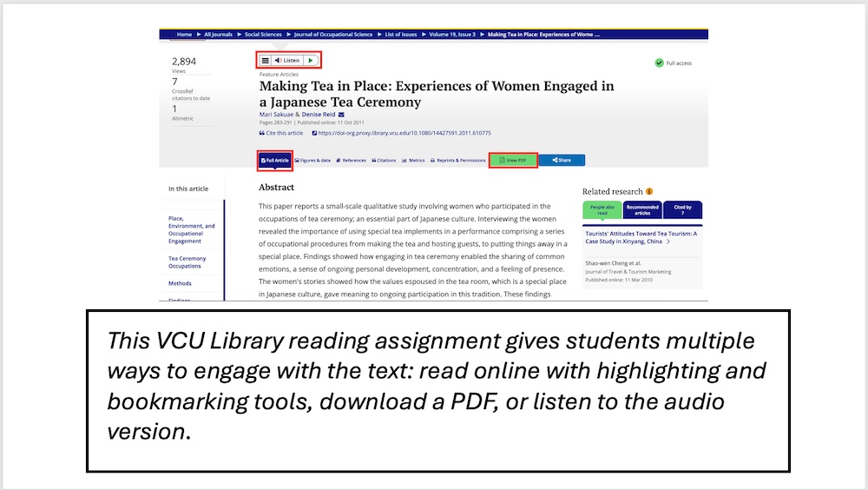Open the DOI proxy library link
Screen dimensions: 868x490
[x=401, y=133]
